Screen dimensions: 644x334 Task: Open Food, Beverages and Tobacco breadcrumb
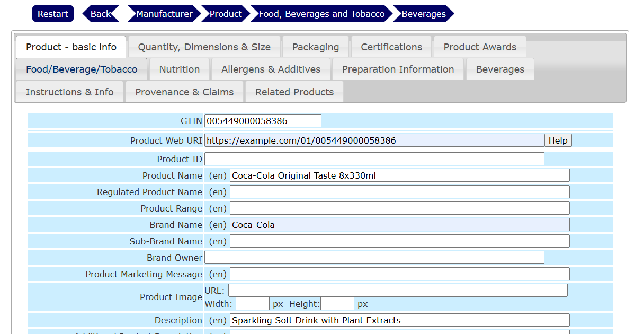321,14
